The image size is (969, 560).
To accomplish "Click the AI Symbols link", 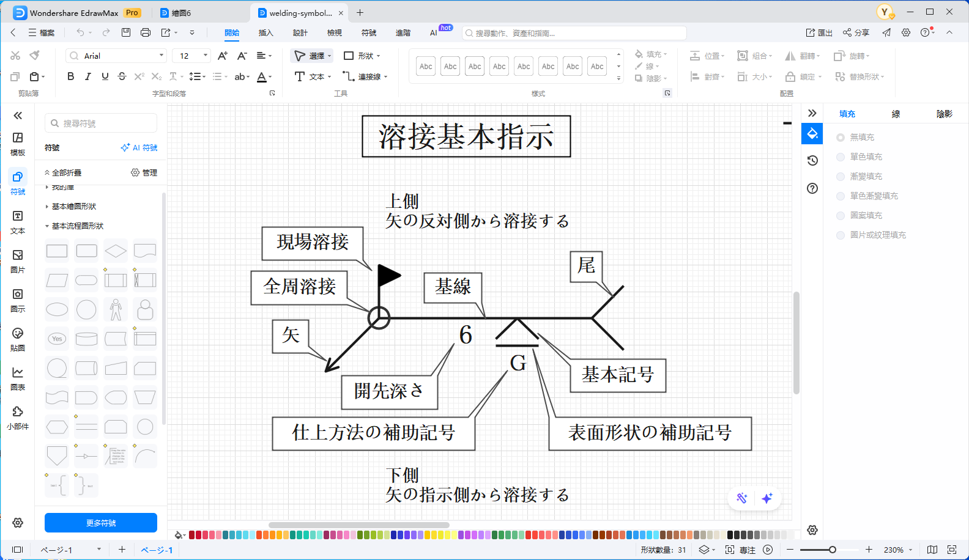I will 139,148.
